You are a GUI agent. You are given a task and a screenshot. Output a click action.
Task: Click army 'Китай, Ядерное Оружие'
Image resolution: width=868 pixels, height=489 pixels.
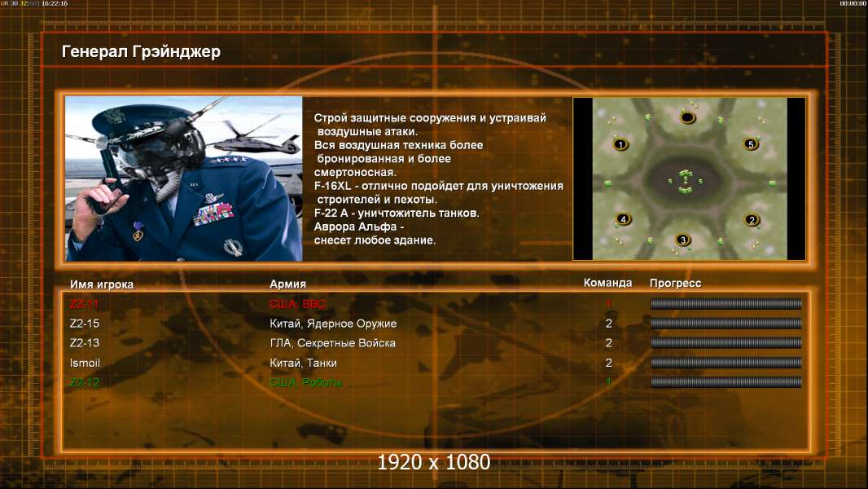[x=333, y=324]
